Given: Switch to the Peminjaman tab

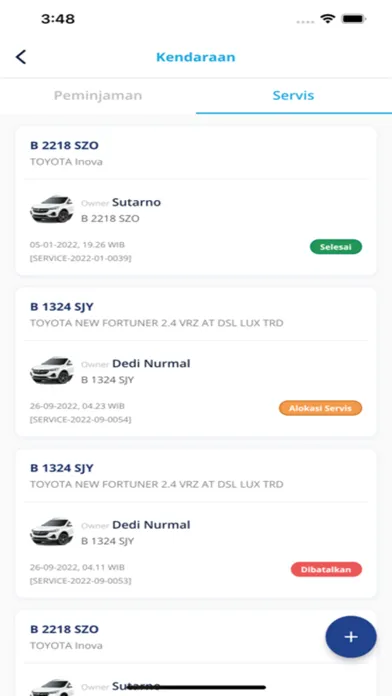Looking at the screenshot, I should [x=98, y=95].
